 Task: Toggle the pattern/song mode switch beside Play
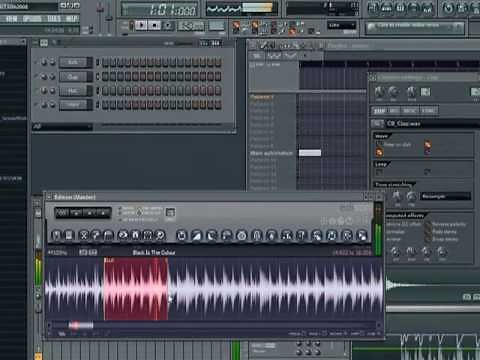coord(131,25)
